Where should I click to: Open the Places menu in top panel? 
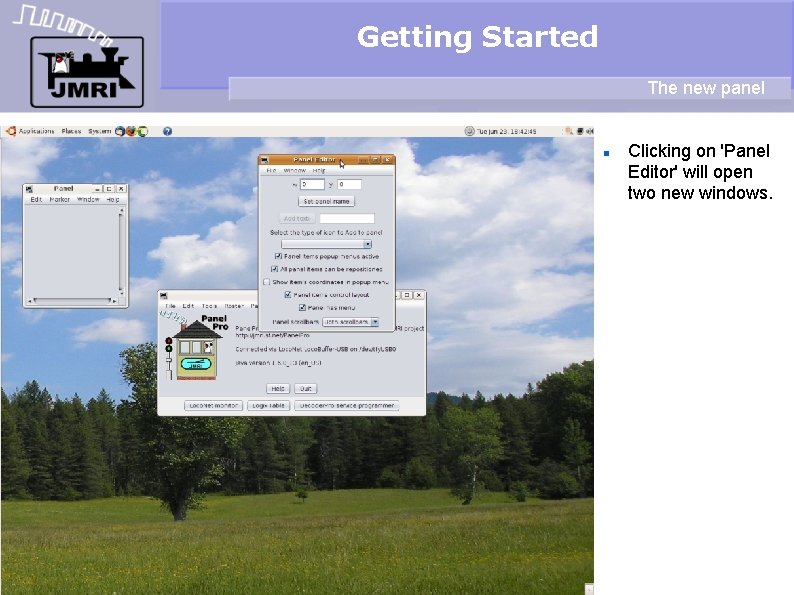point(71,131)
